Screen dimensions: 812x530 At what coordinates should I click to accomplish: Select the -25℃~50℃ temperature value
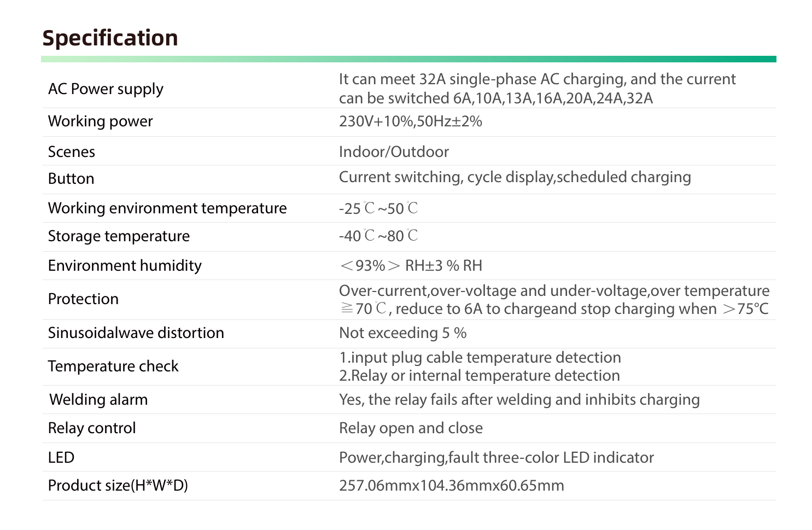click(378, 208)
